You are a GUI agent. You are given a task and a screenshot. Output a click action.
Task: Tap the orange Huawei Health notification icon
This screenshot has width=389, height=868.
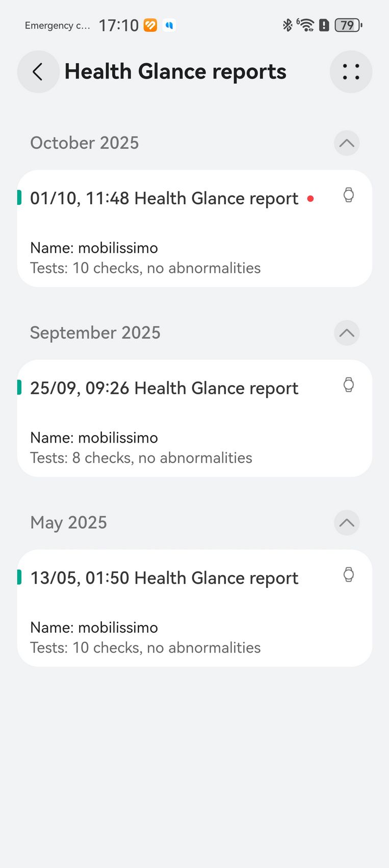pos(150,25)
